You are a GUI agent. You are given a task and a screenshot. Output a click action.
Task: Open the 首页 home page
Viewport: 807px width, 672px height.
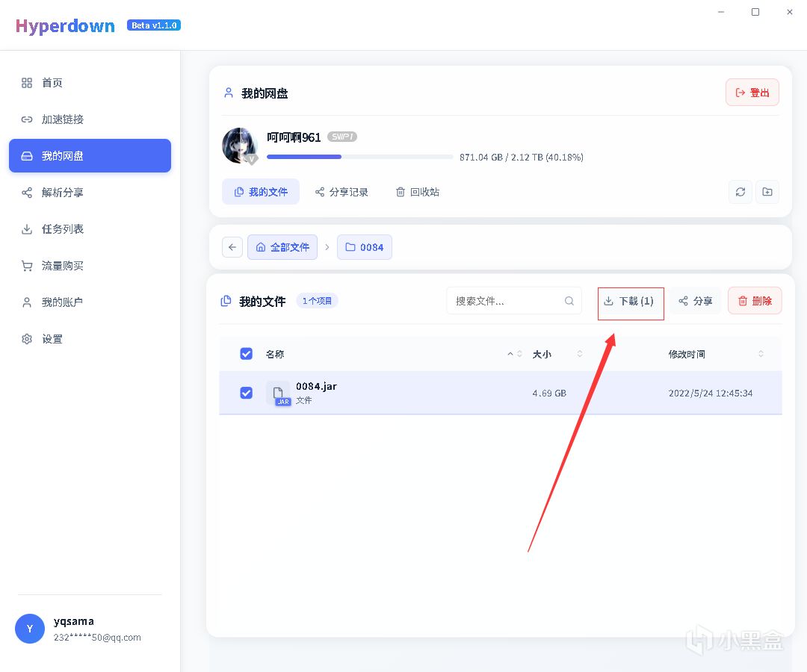90,83
